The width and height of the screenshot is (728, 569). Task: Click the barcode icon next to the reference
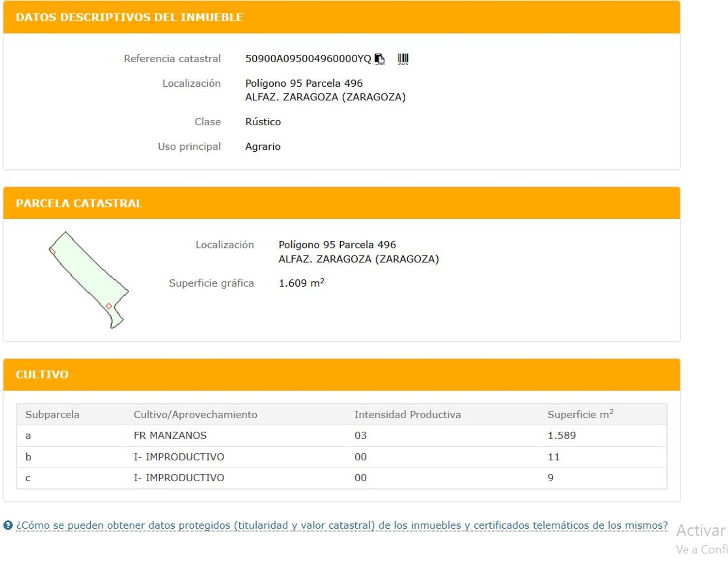pos(403,59)
